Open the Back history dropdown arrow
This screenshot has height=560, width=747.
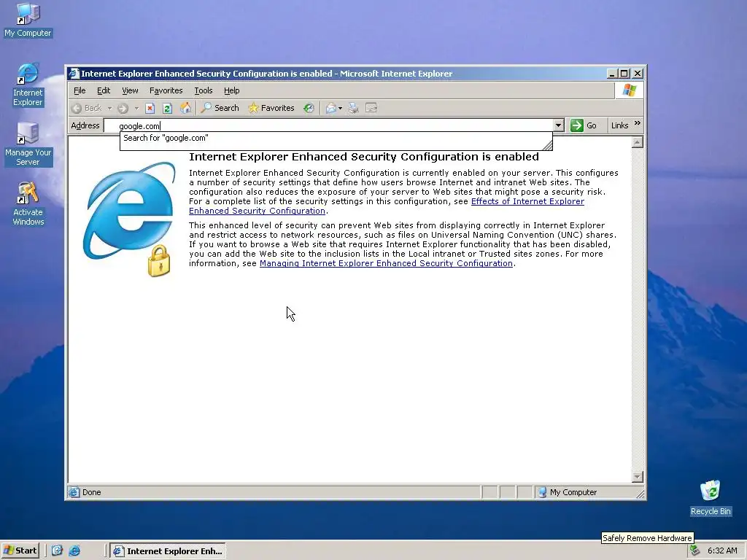point(109,108)
